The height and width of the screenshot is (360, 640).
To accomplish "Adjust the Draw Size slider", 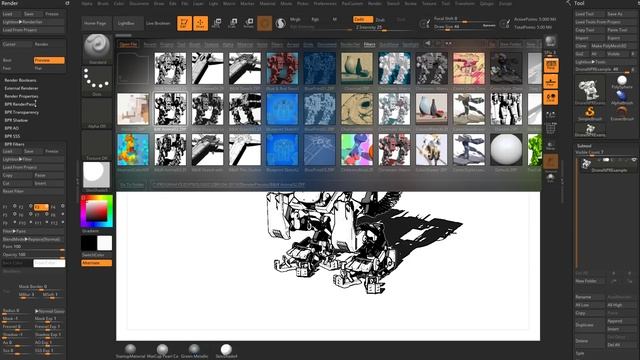I will tap(465, 27).
